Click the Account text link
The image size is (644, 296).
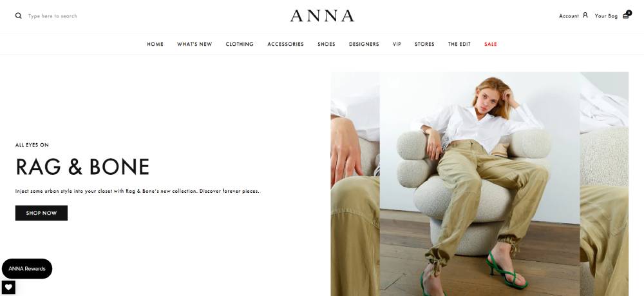(569, 16)
